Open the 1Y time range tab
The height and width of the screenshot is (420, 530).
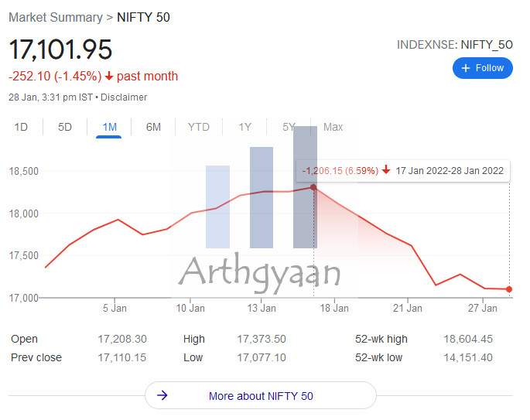coord(245,127)
